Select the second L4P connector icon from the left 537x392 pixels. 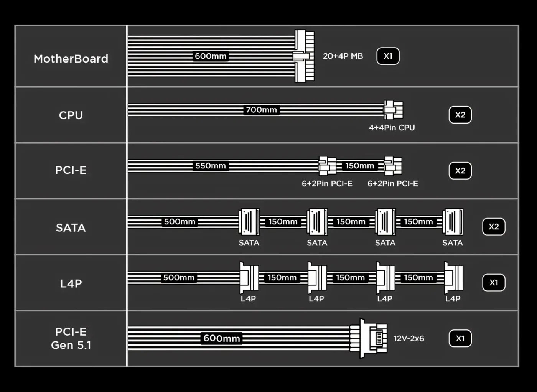(317, 278)
